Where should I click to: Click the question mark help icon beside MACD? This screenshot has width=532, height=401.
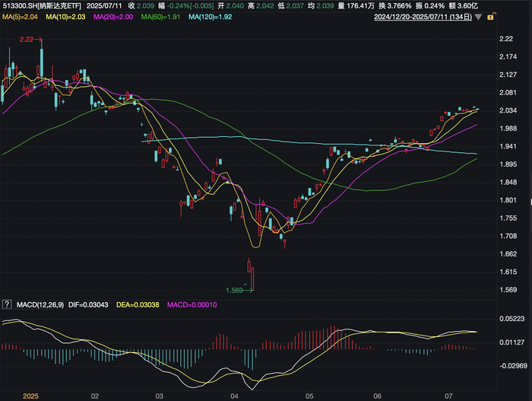(7, 305)
